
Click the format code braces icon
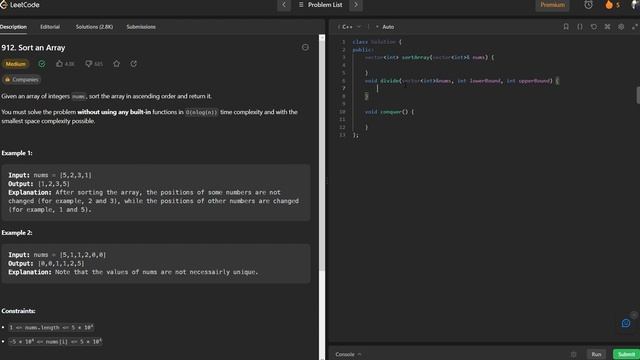[580, 27]
